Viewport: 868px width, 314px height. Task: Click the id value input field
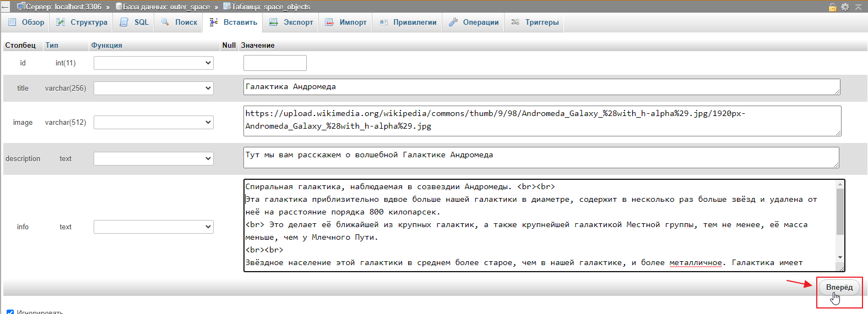click(275, 63)
